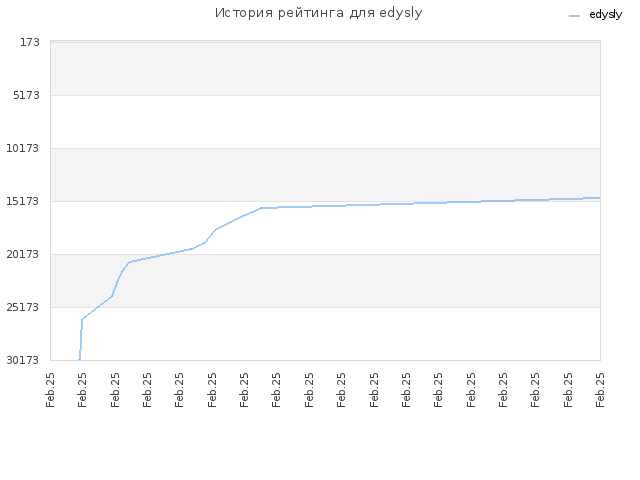The image size is (640, 480).
Task: Click the blue edysly legend line swatch
Action: pos(574,16)
